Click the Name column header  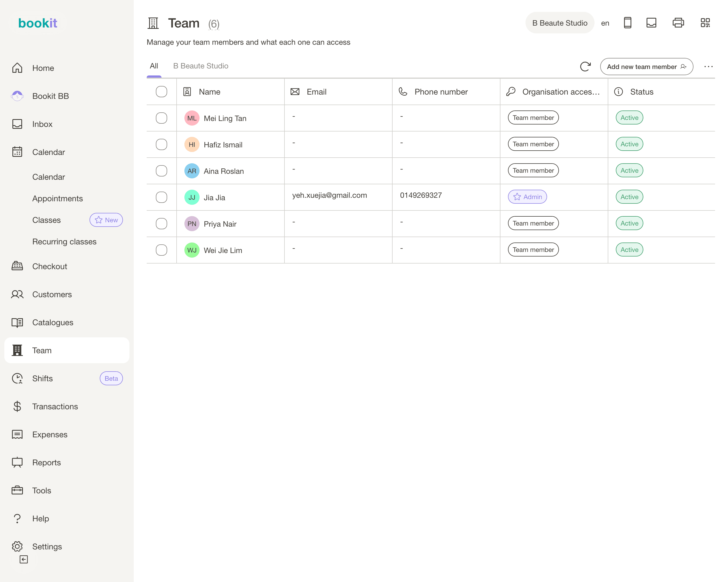pyautogui.click(x=230, y=91)
